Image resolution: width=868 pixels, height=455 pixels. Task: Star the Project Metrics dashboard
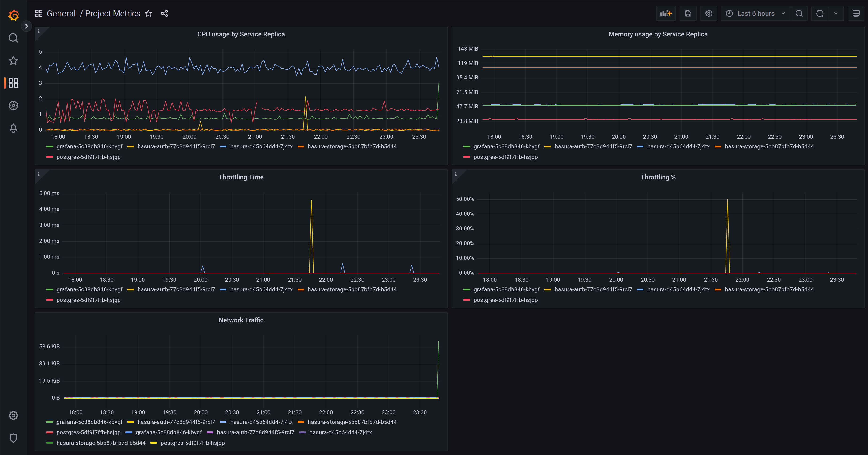[x=148, y=13]
